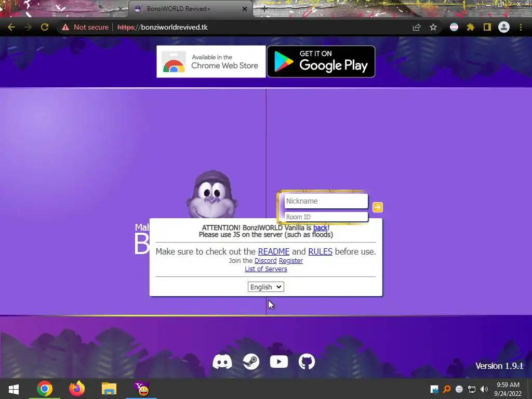Open the README link
This screenshot has width=532, height=399.
[273, 251]
